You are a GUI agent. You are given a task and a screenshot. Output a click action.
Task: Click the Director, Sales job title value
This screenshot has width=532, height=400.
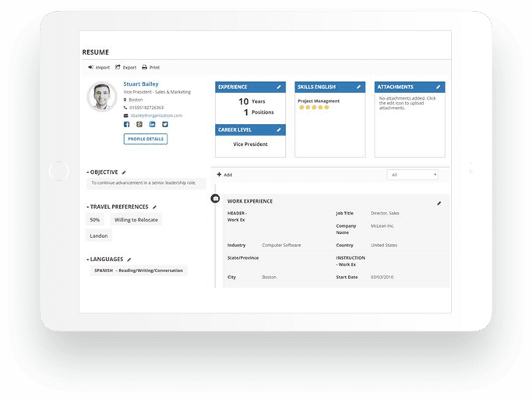(385, 213)
